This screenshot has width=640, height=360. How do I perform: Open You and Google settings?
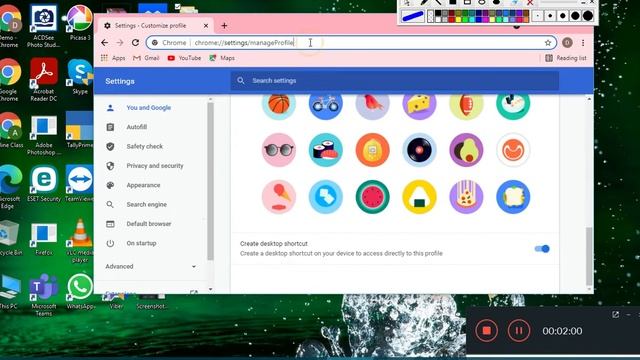tap(149, 108)
